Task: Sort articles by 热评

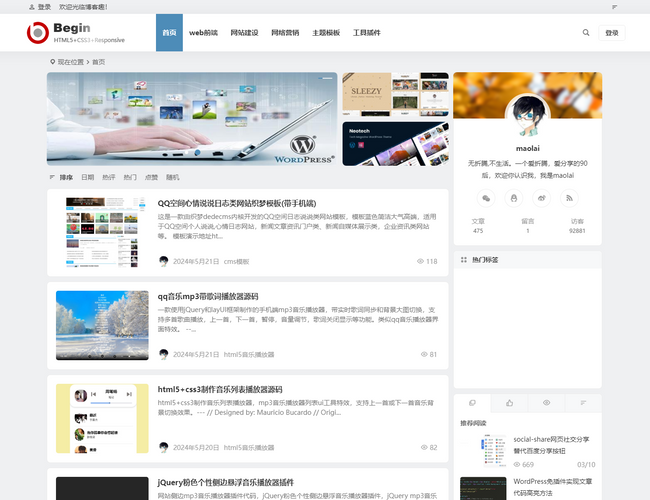Action: tap(108, 177)
